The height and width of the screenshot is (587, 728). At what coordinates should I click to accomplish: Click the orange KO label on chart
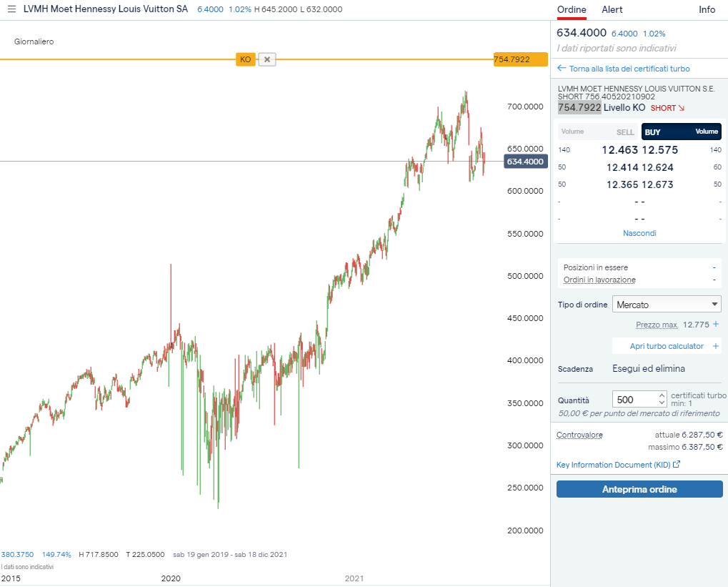[245, 59]
